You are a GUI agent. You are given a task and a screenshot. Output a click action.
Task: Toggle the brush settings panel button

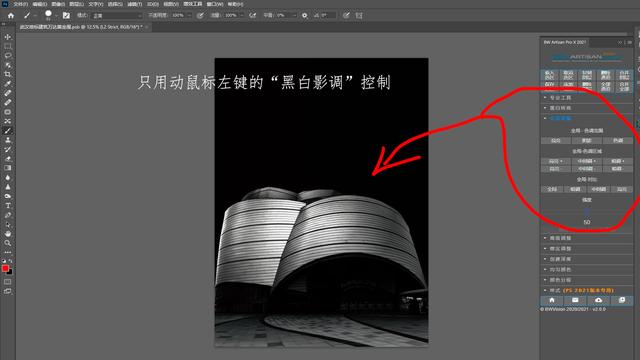click(66, 16)
